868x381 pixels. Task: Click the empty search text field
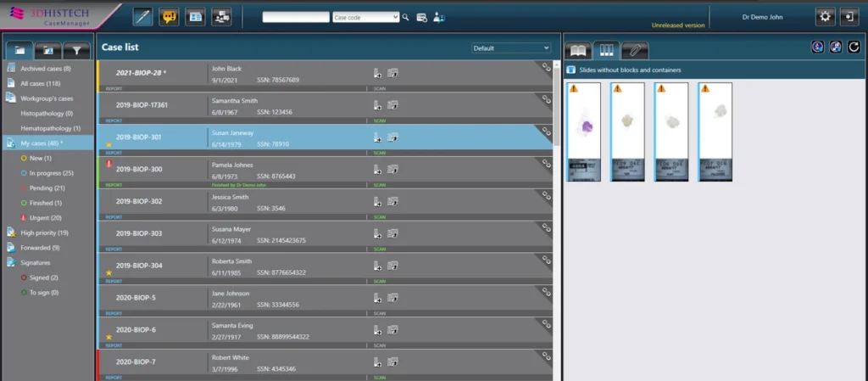pos(296,17)
